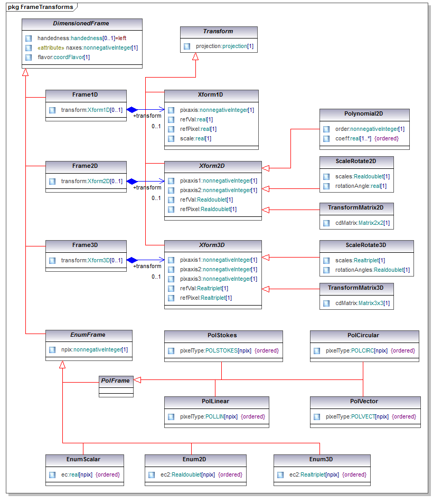Click the icon beside pixelType in PolStokes
Image resolution: width=442 pixels, height=504 pixels.
[x=171, y=351]
